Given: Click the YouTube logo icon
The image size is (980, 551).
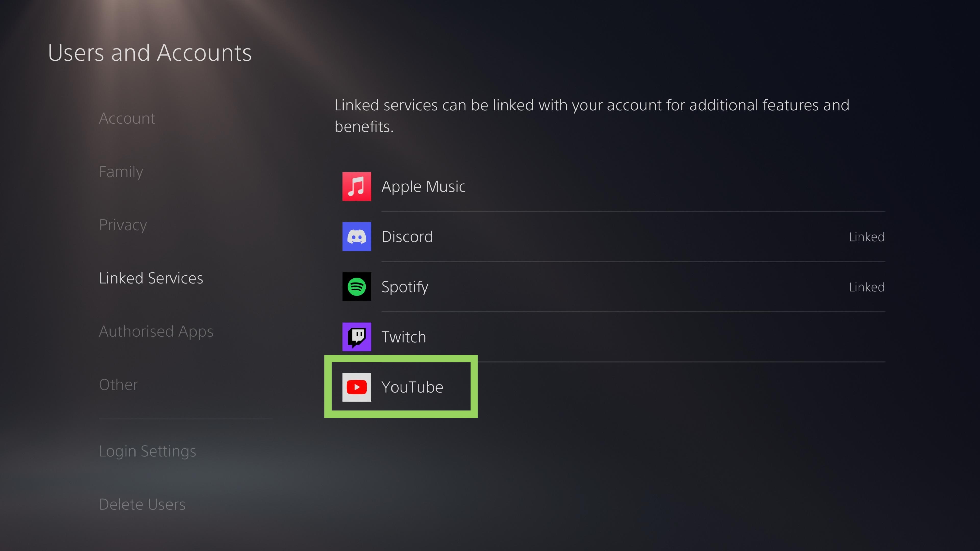Looking at the screenshot, I should [x=357, y=387].
